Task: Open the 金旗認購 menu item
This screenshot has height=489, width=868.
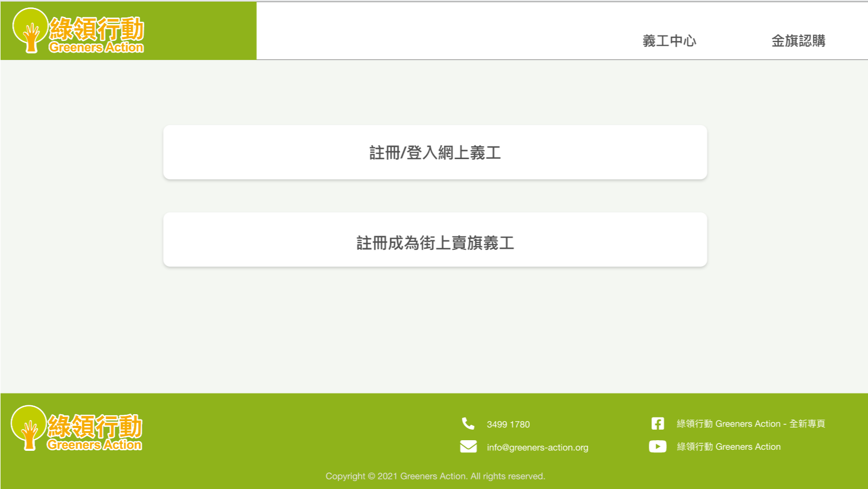Action: pyautogui.click(x=798, y=41)
